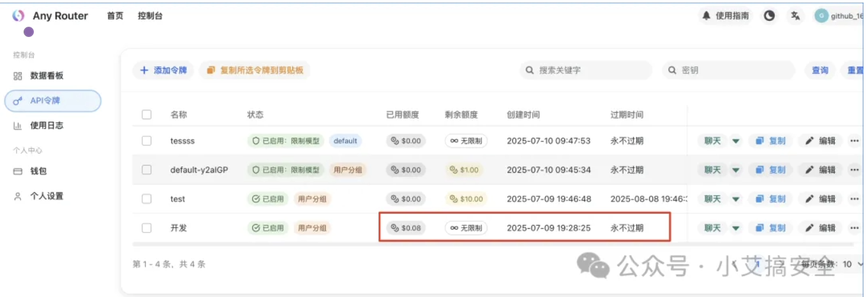Open more actions icon for 开发 token
868x297 pixels.
tap(854, 228)
